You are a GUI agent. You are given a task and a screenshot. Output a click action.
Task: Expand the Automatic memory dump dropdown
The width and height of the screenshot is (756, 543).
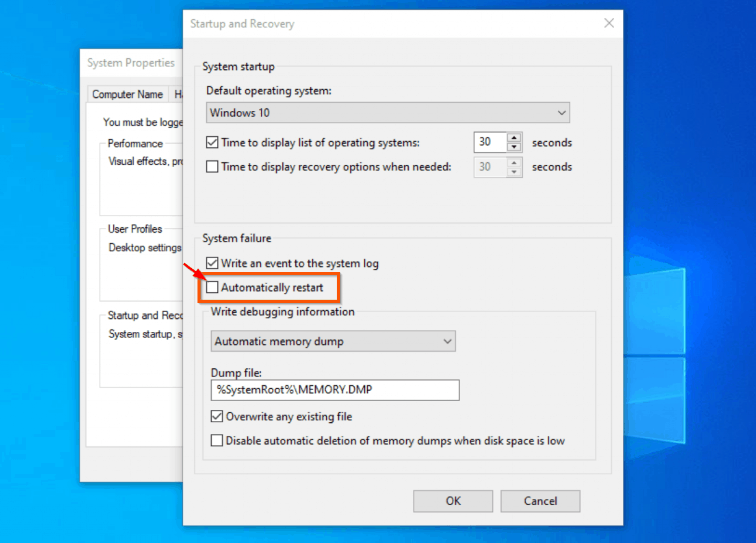tap(333, 341)
